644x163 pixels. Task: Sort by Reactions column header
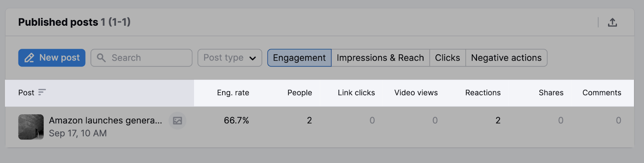[x=483, y=93]
